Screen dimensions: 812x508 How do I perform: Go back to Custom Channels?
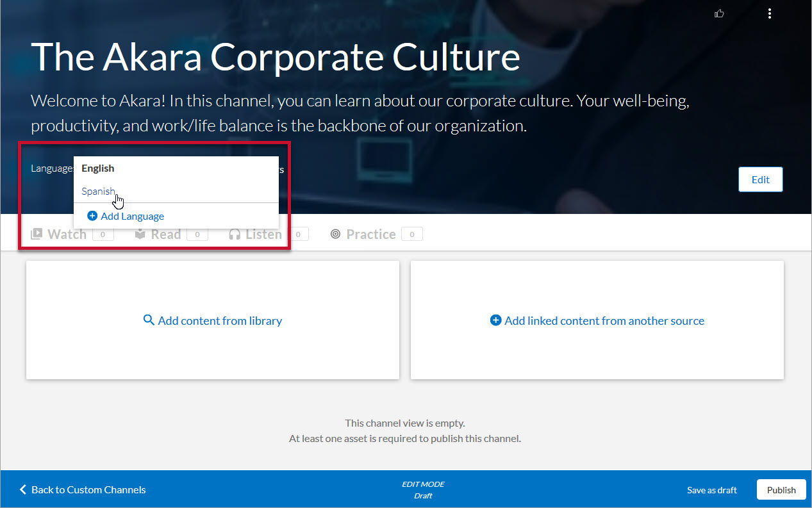[x=88, y=490]
